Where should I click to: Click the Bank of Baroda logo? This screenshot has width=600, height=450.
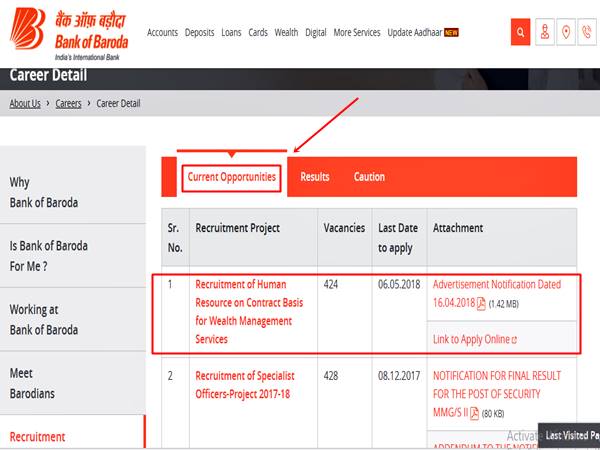[69, 34]
